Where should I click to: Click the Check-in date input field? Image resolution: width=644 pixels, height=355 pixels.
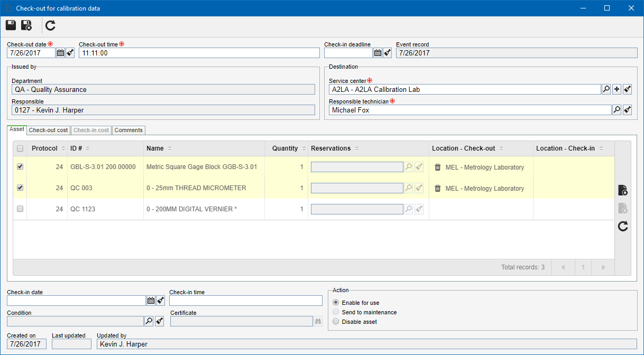[77, 301]
